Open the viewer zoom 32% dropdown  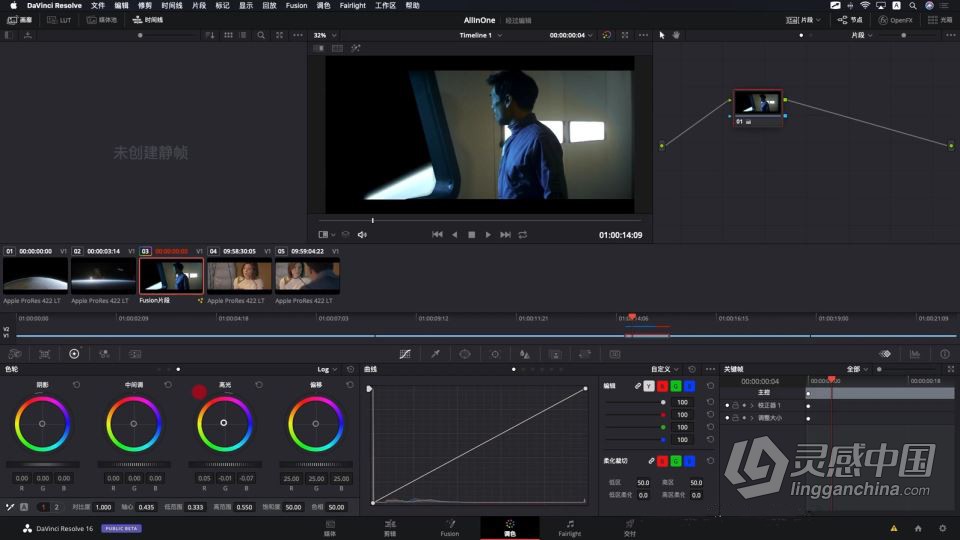324,35
